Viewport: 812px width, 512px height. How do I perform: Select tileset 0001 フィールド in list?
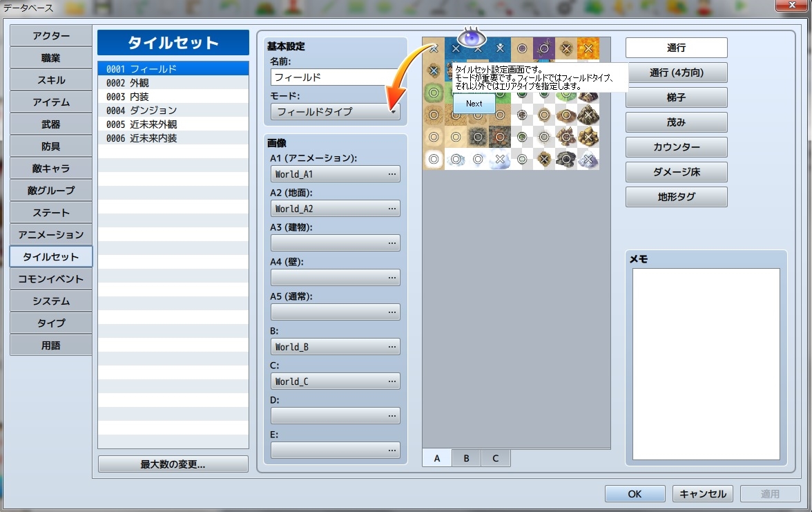tap(173, 69)
